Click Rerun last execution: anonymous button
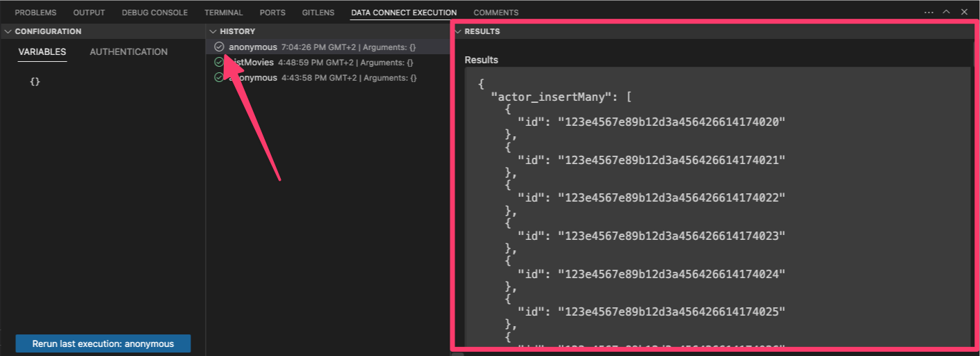 pos(103,344)
